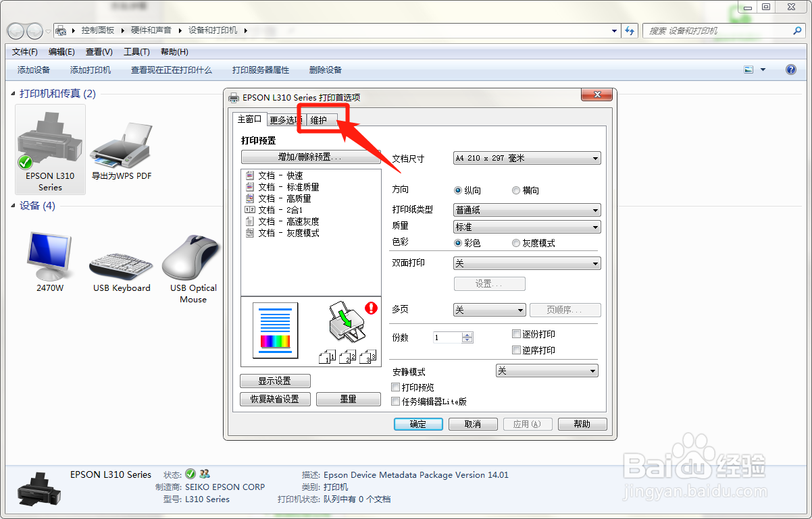
Task: Open the Explorer help question mark icon
Action: tap(791, 70)
